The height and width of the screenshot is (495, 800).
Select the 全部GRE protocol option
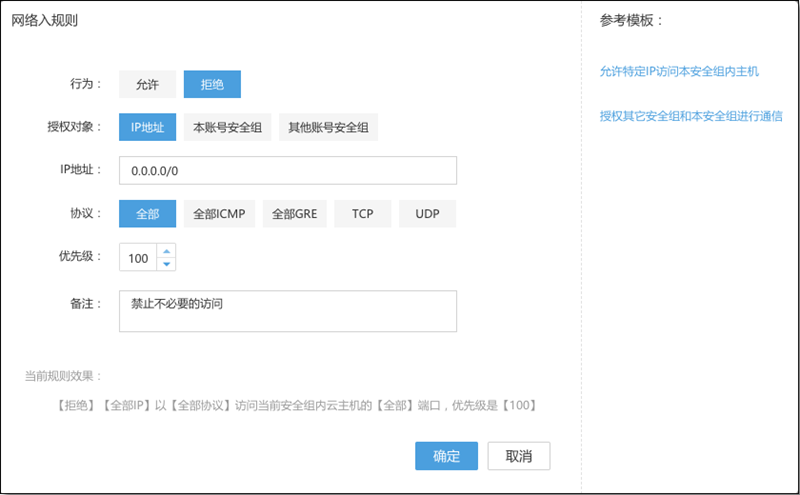295,214
